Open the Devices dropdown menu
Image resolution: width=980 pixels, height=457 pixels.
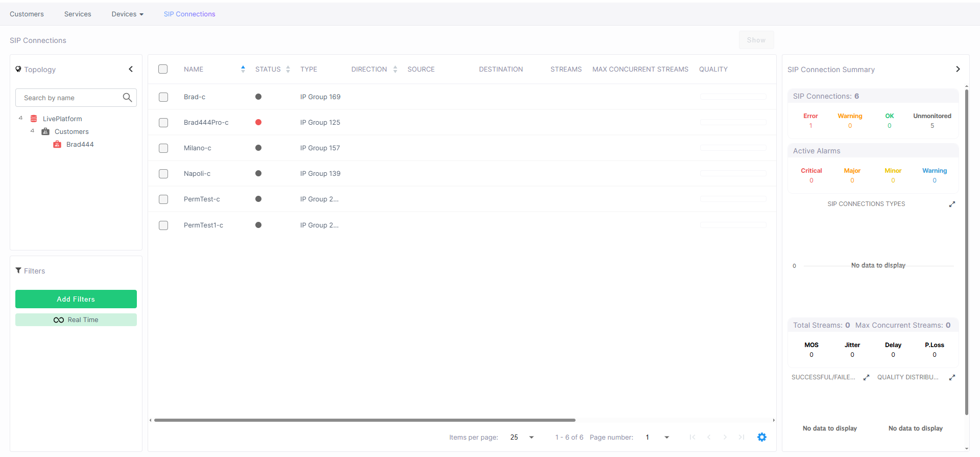[x=127, y=14]
